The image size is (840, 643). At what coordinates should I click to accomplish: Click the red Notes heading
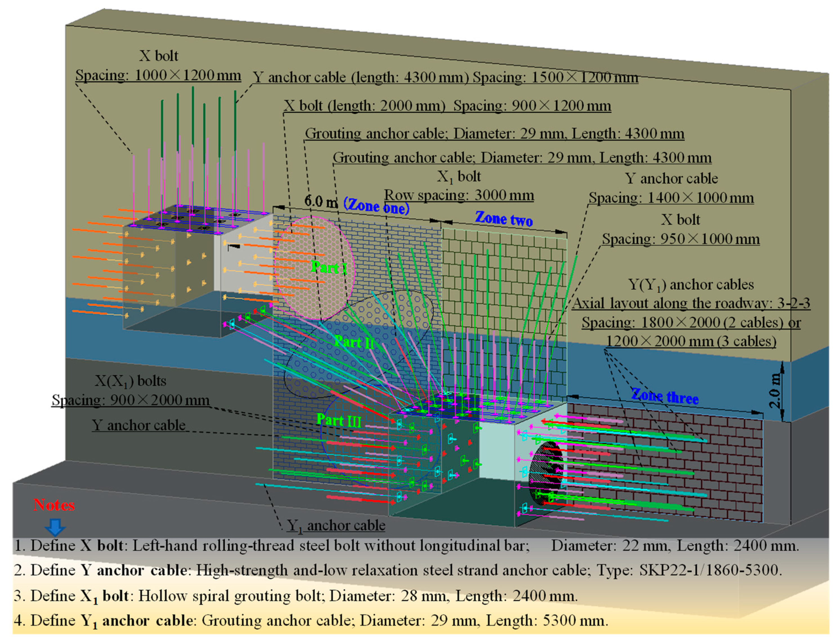pos(54,505)
